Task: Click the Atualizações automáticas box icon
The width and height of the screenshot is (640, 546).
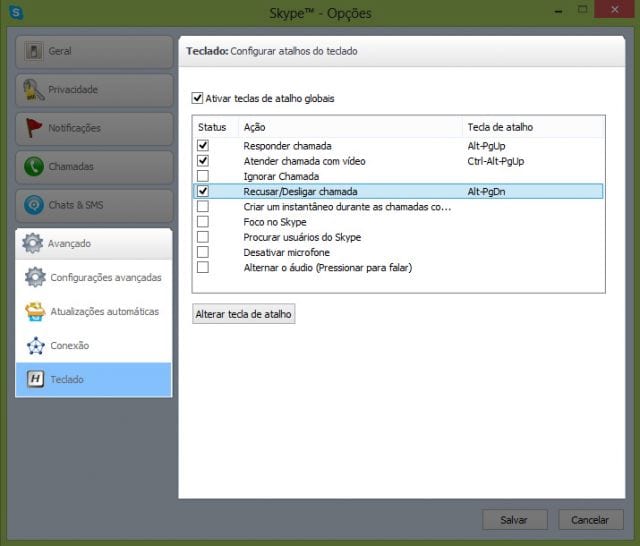Action: coord(36,311)
